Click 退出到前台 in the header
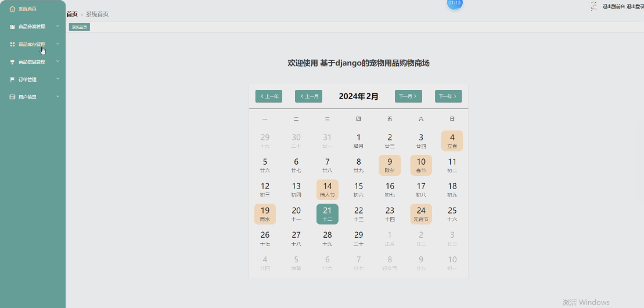Screen dimensions: 644x308 click(x=614, y=6)
